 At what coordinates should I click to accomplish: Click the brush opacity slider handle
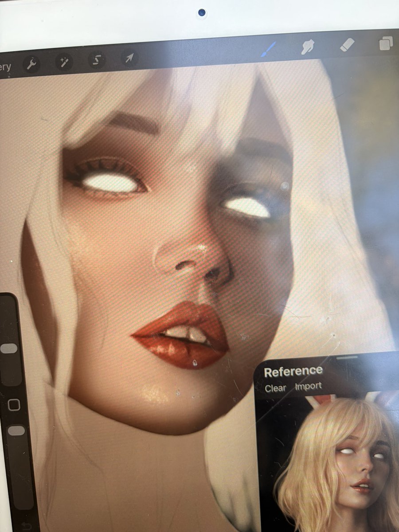pos(16,430)
